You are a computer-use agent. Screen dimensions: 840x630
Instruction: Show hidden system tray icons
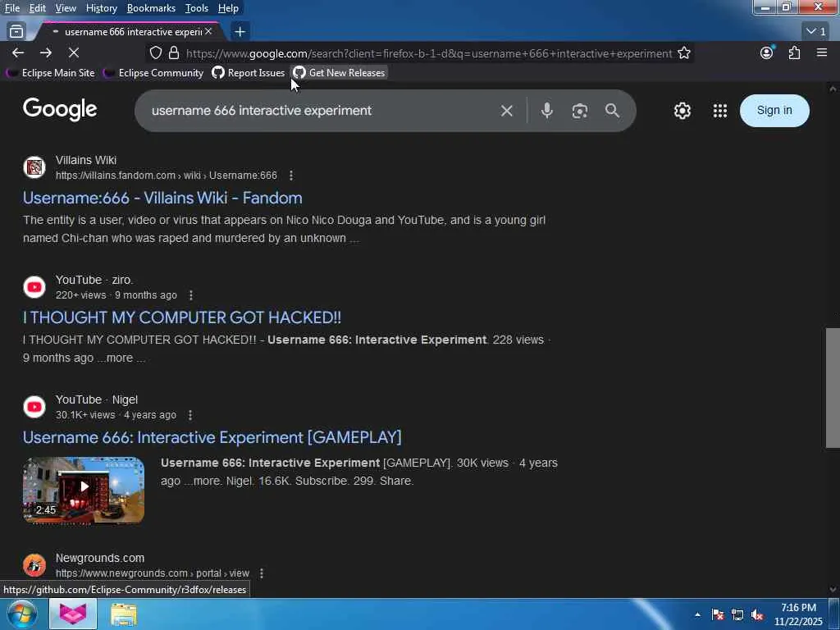[697, 614]
